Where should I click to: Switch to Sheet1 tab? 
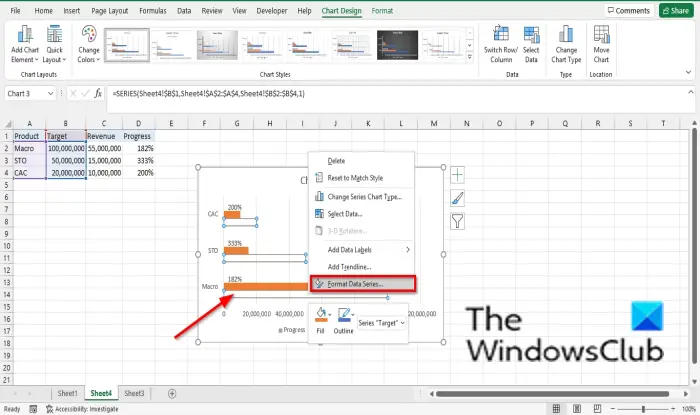(x=67, y=393)
